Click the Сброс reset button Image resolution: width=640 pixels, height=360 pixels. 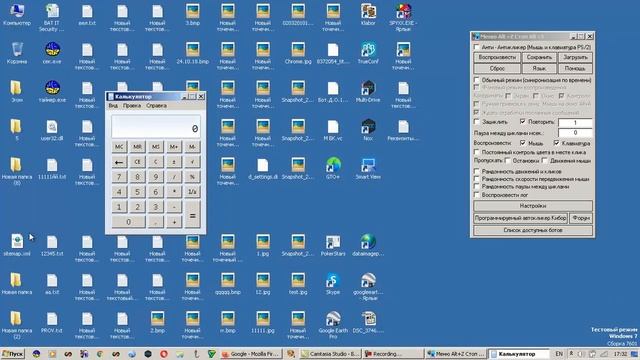[x=497, y=69]
